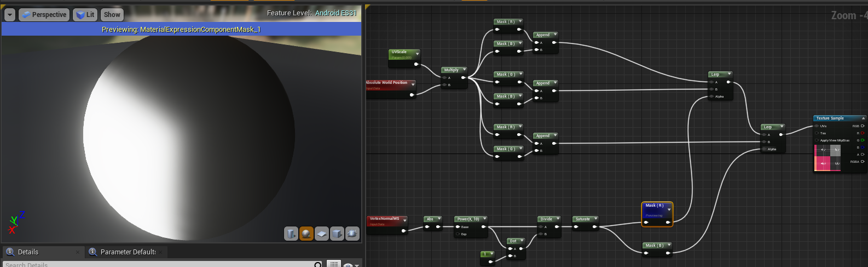Image resolution: width=868 pixels, height=267 pixels.
Task: Click the teapot custom mesh preview icon
Action: point(352,234)
